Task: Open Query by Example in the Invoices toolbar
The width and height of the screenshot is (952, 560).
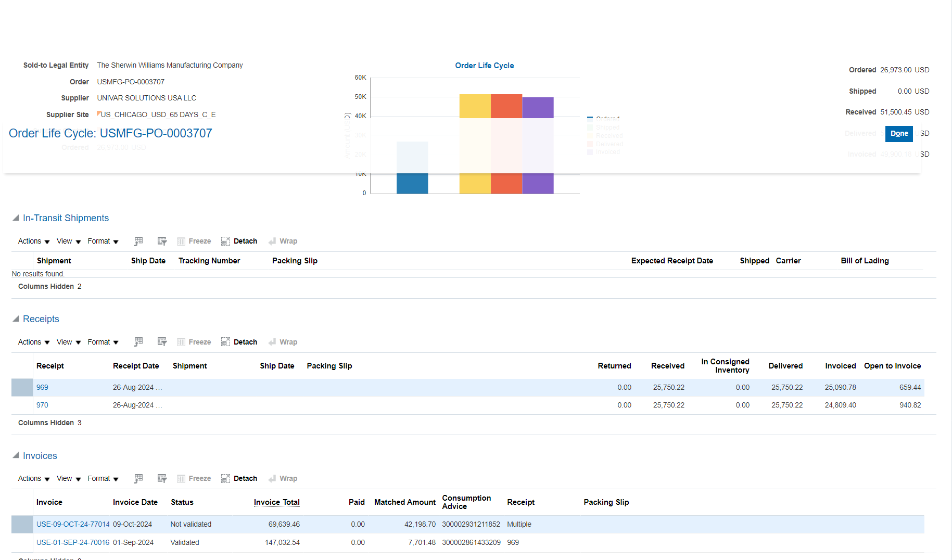Action: [x=162, y=478]
